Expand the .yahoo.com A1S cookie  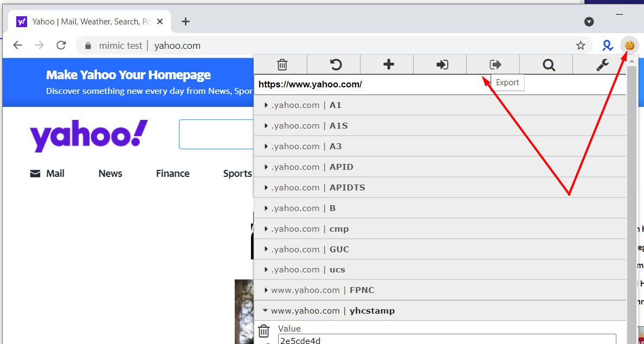[x=440, y=126]
